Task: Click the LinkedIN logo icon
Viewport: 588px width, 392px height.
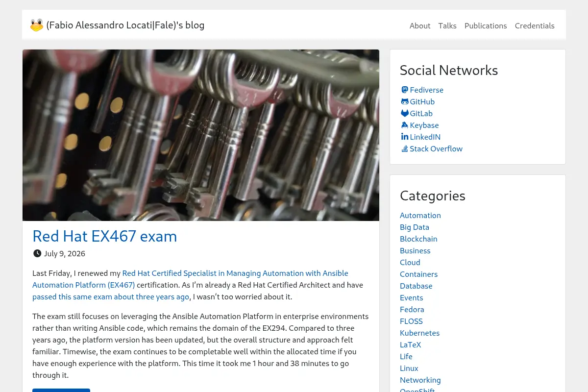Action: coord(405,137)
